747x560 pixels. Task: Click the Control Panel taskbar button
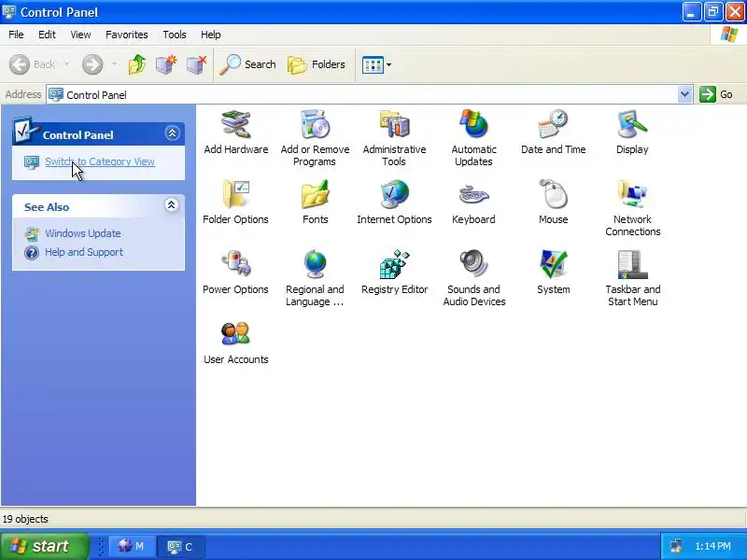click(x=181, y=547)
